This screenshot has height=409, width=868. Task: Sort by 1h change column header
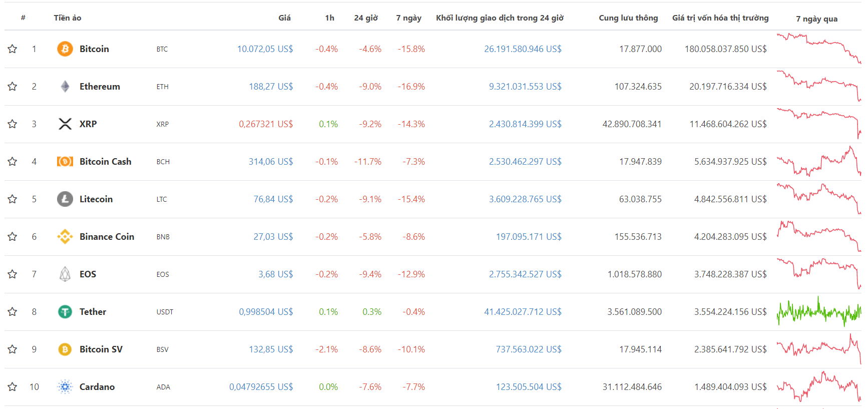(329, 18)
